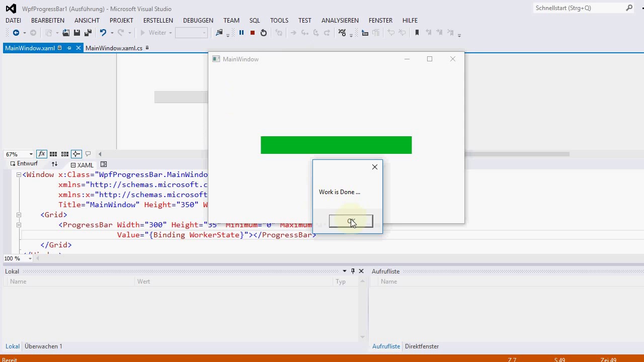Viewport: 644px width, 362px height.
Task: Click the Navigate Backward arrow icon
Action: pyautogui.click(x=16, y=33)
